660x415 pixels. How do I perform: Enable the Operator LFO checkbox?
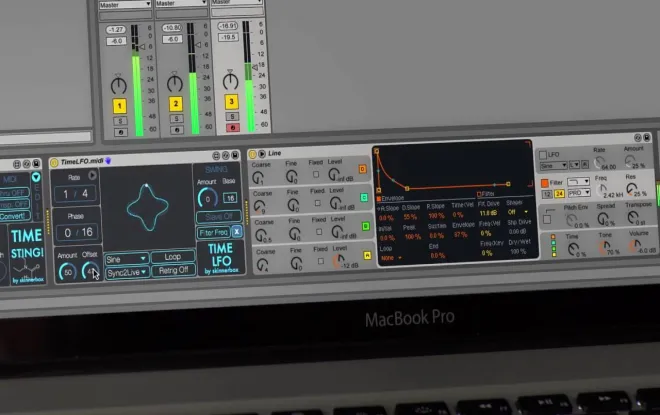tap(543, 155)
